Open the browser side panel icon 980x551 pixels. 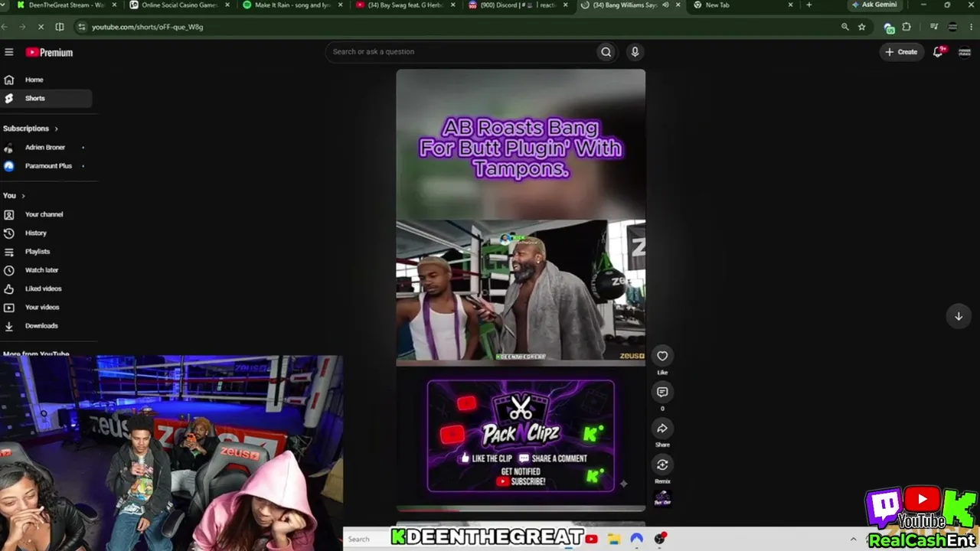click(60, 27)
